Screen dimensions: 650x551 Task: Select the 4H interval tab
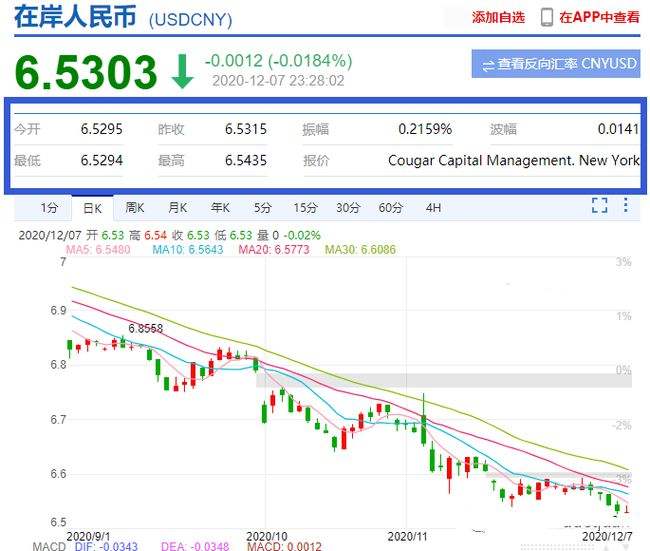click(x=433, y=208)
